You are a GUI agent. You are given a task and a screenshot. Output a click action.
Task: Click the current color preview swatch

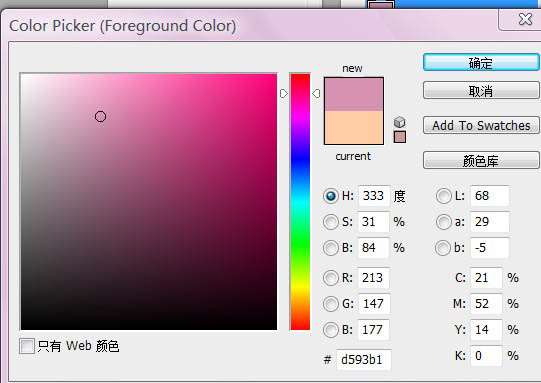(x=354, y=127)
